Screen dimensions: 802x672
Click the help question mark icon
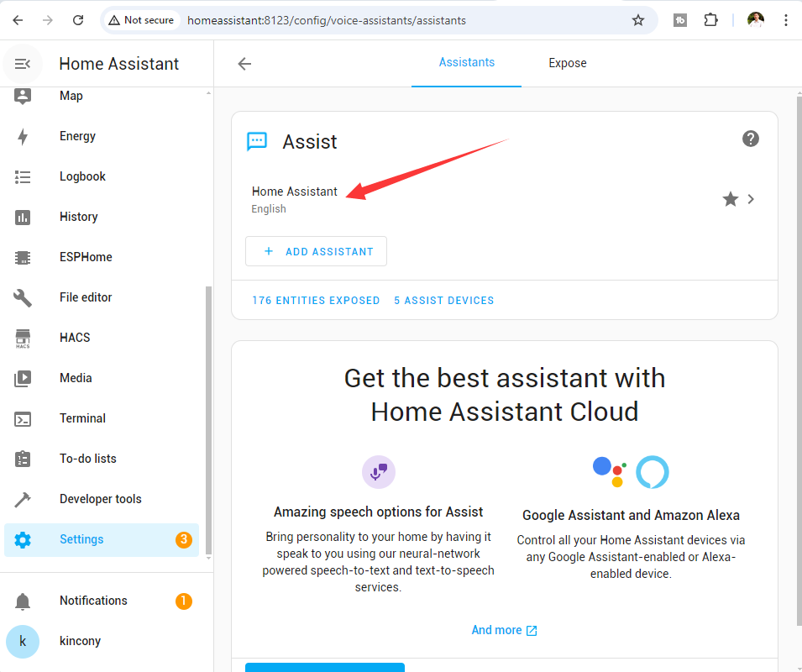(x=751, y=139)
